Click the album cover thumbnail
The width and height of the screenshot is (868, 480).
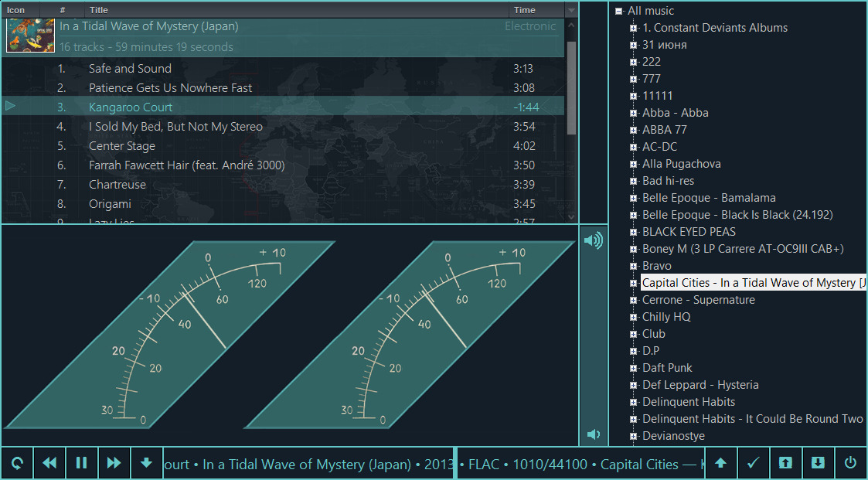pyautogui.click(x=30, y=36)
